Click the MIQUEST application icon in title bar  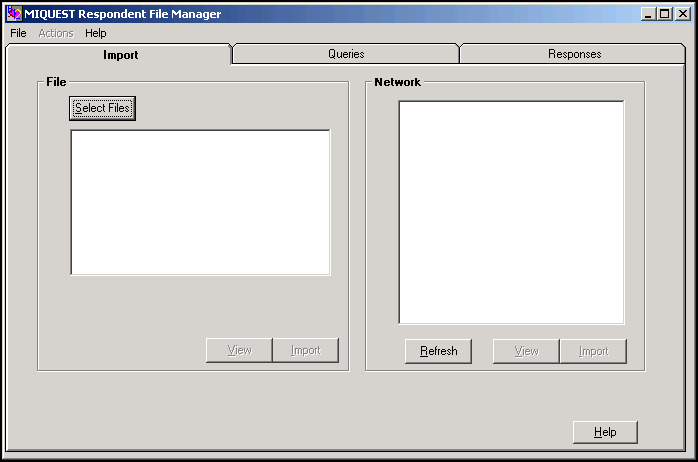point(13,14)
